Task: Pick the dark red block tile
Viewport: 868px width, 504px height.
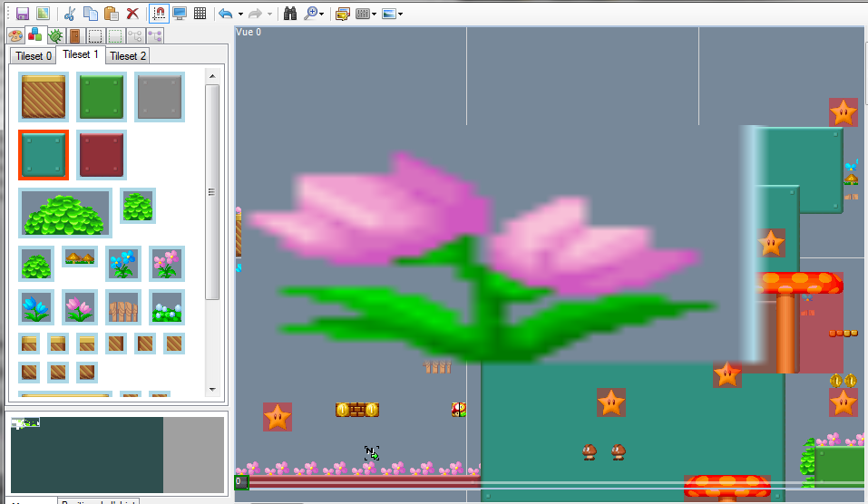Action: 102,155
